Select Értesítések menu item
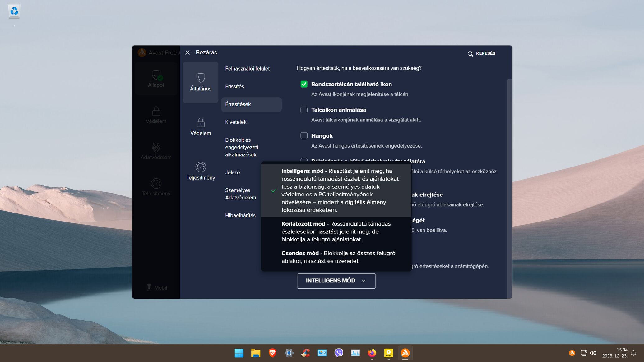This screenshot has height=362, width=644. pos(251,104)
